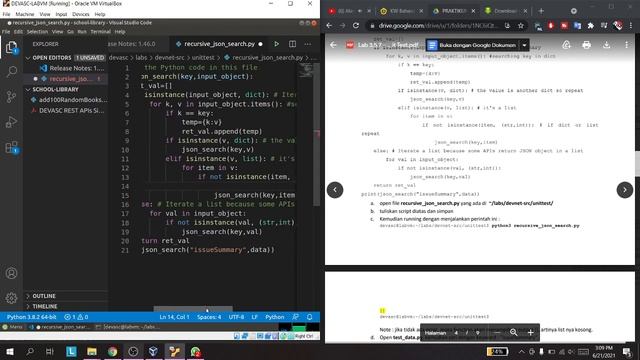Open Windows taskbar search
This screenshot has width=640, height=360.
point(30,351)
